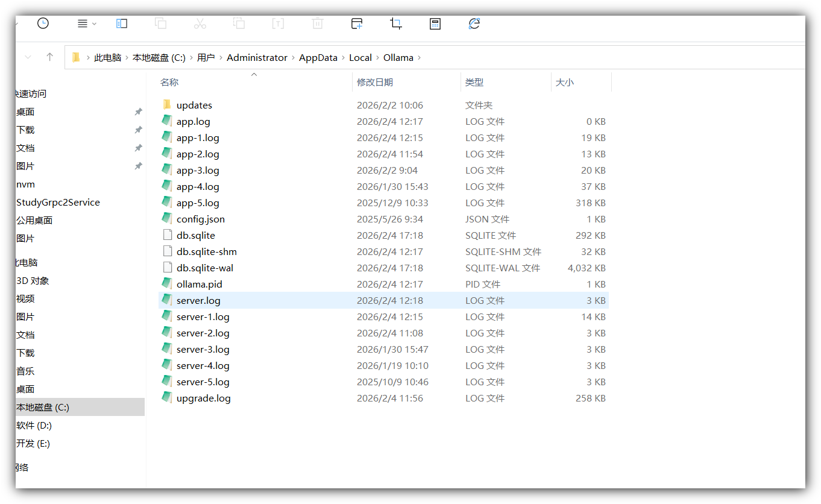Expand chevron between Local and Ollama

[378, 58]
